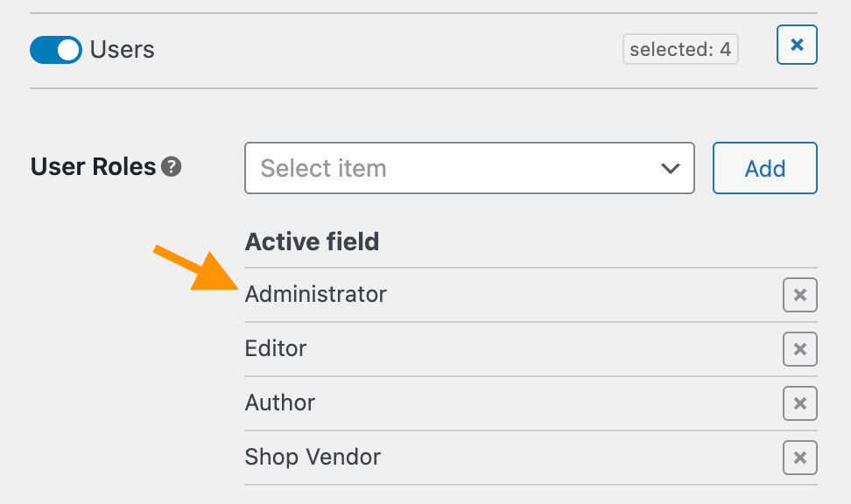851x504 pixels.
Task: Click the User Roles field label
Action: pyautogui.click(x=94, y=166)
